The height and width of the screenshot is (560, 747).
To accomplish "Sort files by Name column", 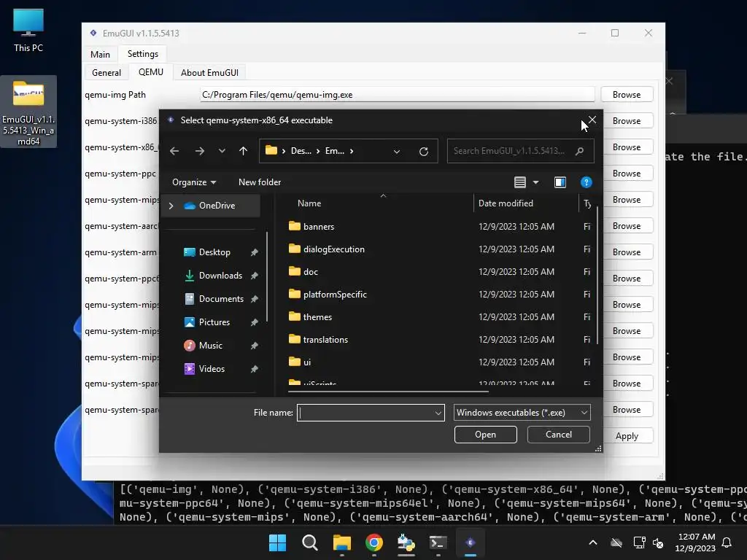I will coord(309,203).
